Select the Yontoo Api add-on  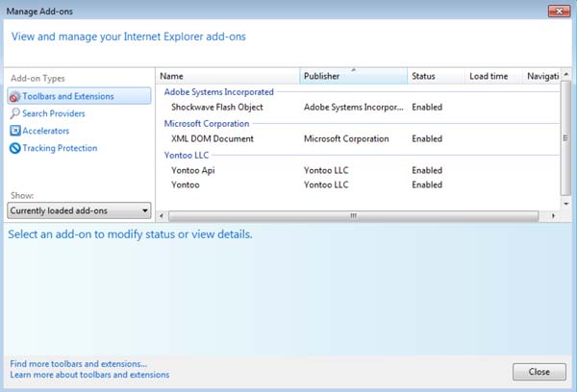[x=192, y=170]
